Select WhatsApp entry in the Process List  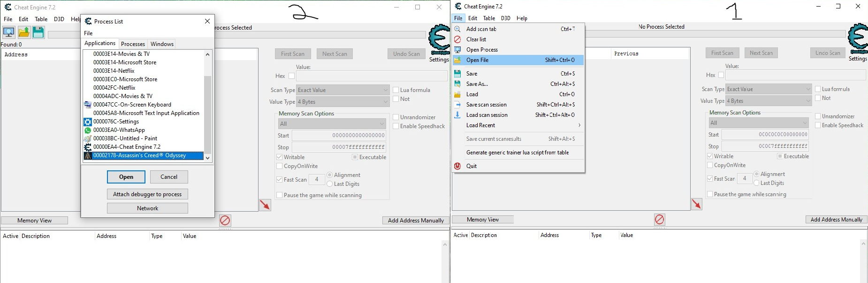coord(119,130)
